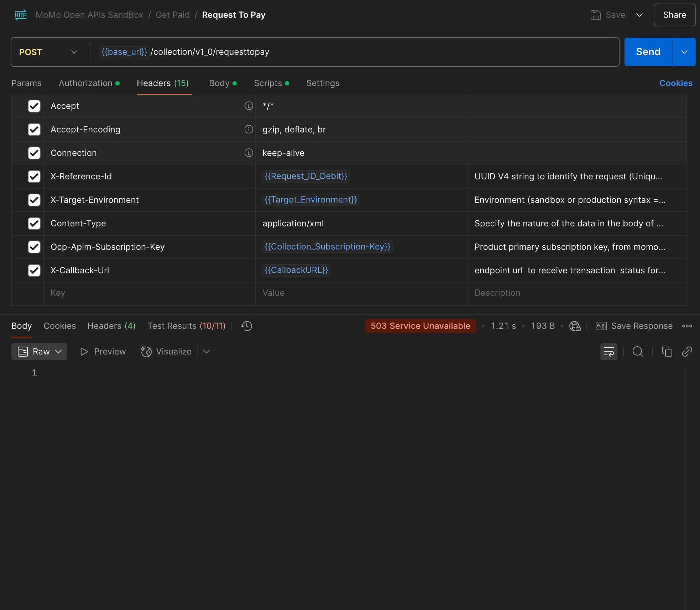700x610 pixels.
Task: Click the request URL input field
Action: tap(354, 52)
